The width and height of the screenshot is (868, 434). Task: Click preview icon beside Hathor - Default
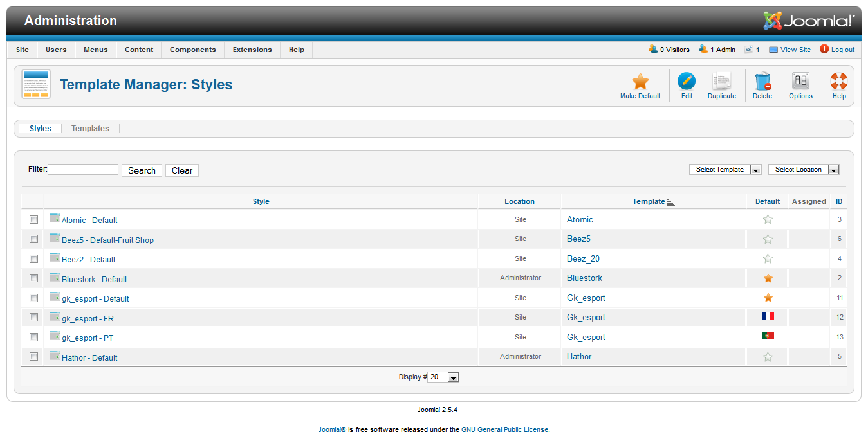55,356
